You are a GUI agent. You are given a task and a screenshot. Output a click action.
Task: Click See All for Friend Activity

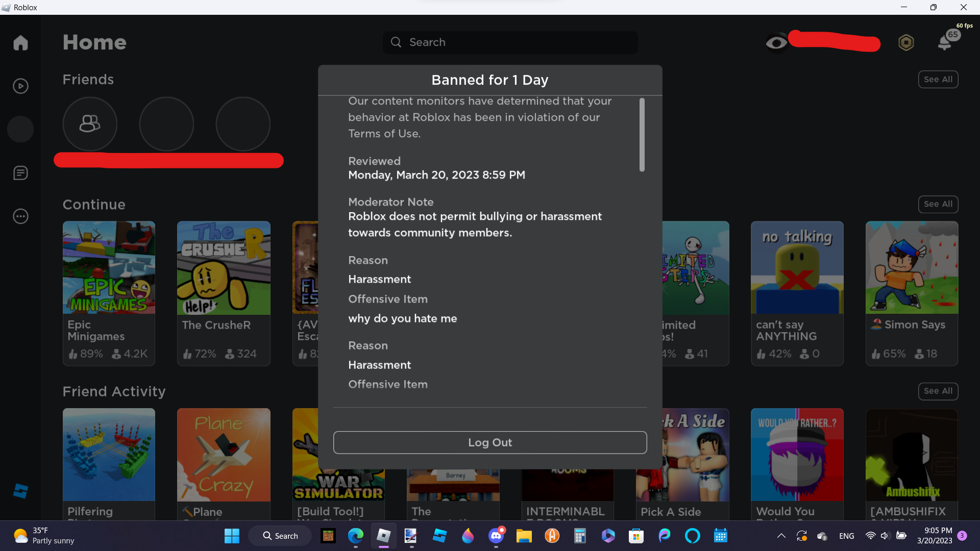[x=938, y=391]
